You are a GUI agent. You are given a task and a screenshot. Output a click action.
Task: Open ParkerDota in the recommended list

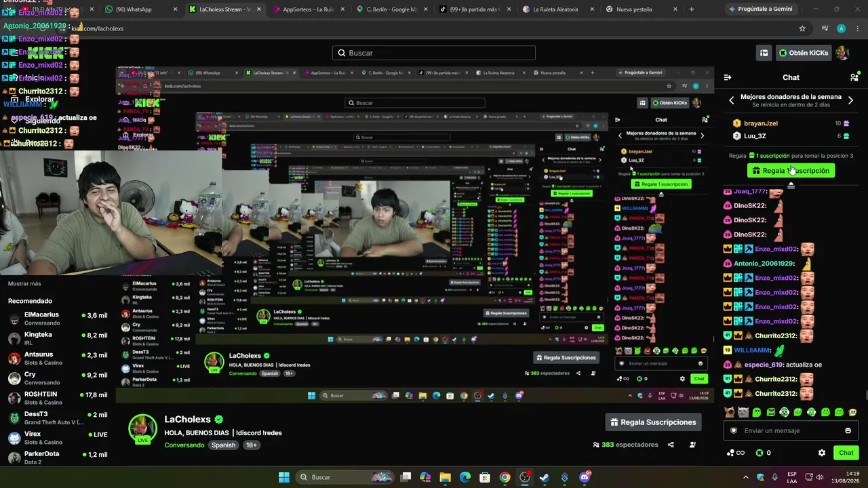pyautogui.click(x=58, y=457)
